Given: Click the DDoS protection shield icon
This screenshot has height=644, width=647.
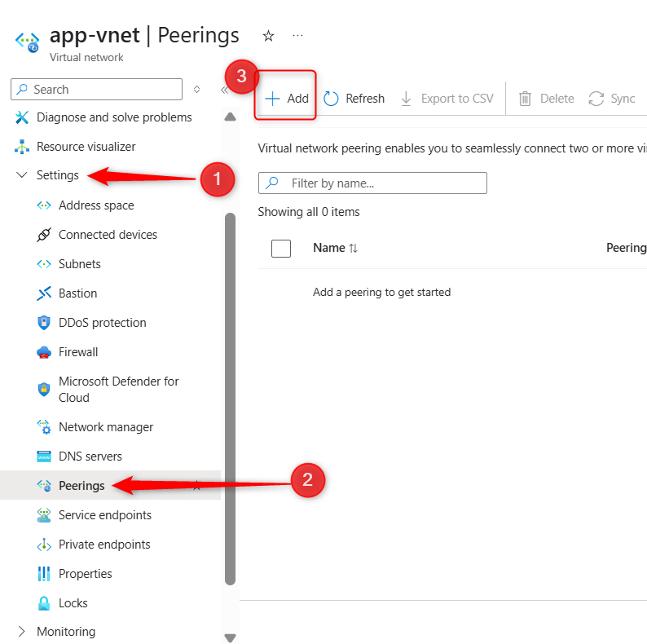Looking at the screenshot, I should (44, 323).
